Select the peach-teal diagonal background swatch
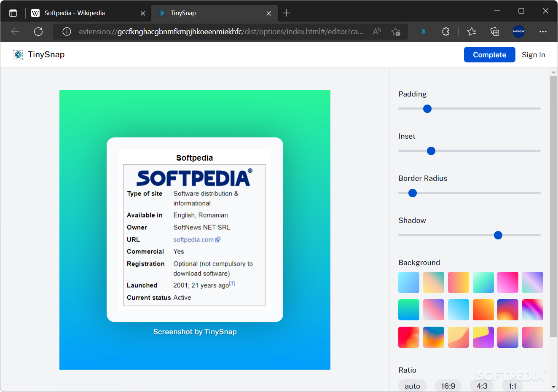Screen dimensions: 558x392 click(x=434, y=282)
